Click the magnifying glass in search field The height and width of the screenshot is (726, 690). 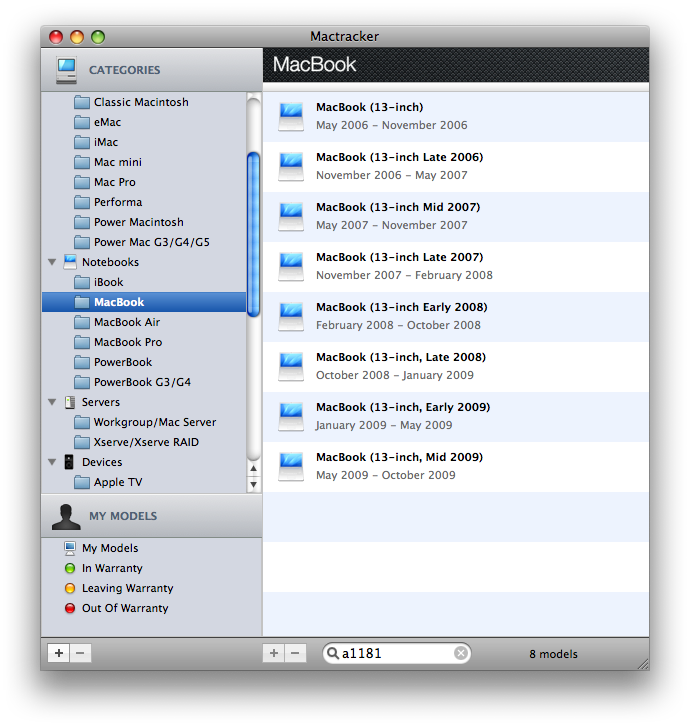[x=332, y=653]
